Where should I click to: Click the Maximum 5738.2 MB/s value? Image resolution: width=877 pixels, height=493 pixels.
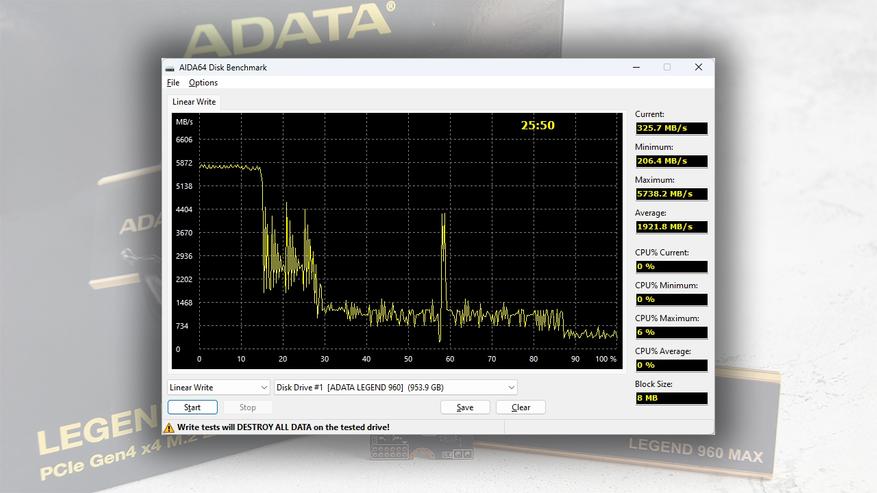pos(671,194)
